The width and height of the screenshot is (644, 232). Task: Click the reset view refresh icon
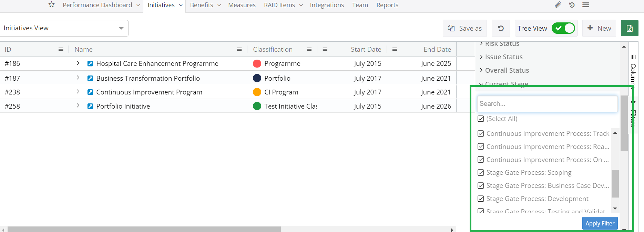pyautogui.click(x=501, y=28)
